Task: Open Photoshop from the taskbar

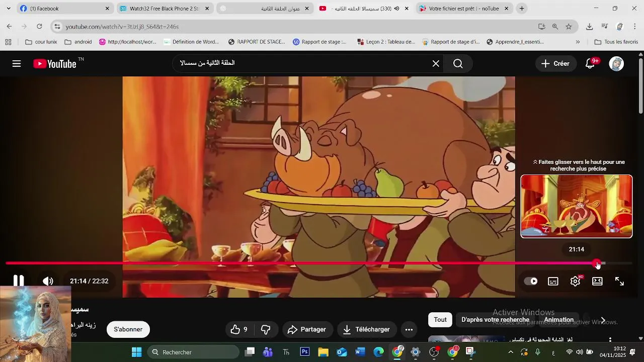Action: click(x=305, y=352)
